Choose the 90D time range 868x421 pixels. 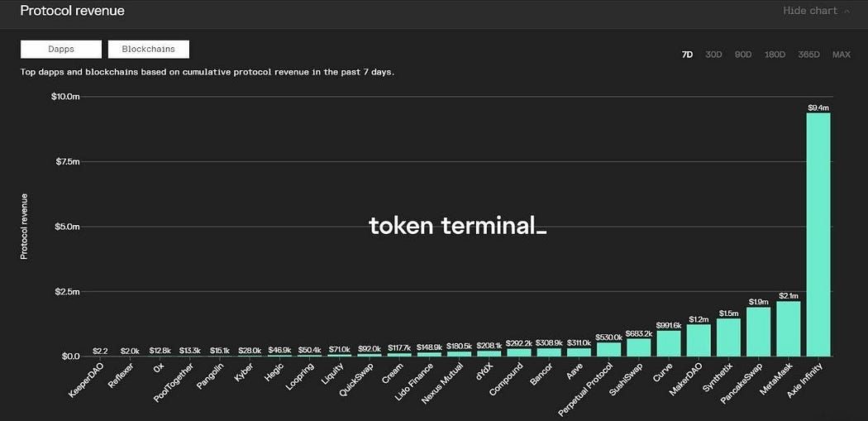tap(743, 55)
